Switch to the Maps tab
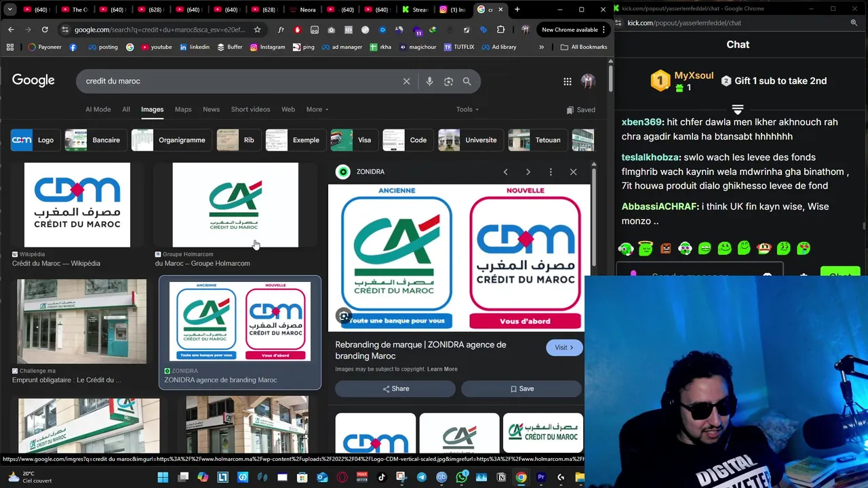868x488 pixels. (183, 109)
